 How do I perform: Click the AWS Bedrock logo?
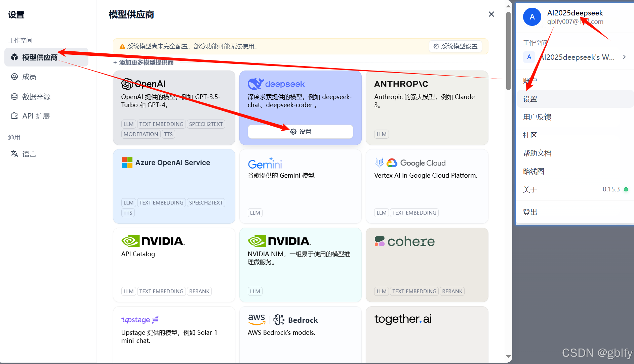coord(283,320)
